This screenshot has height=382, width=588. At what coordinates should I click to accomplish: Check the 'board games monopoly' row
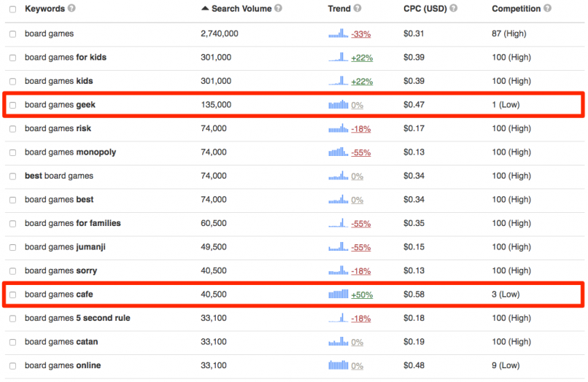(x=12, y=152)
